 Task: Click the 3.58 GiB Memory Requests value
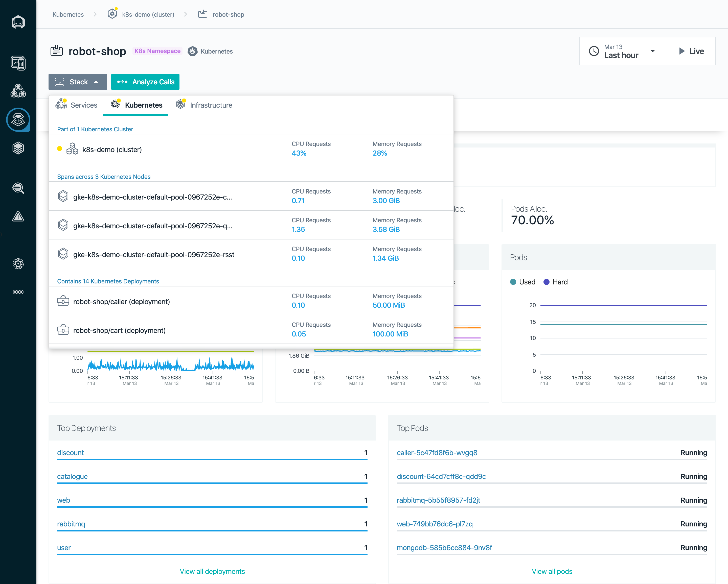tap(386, 229)
